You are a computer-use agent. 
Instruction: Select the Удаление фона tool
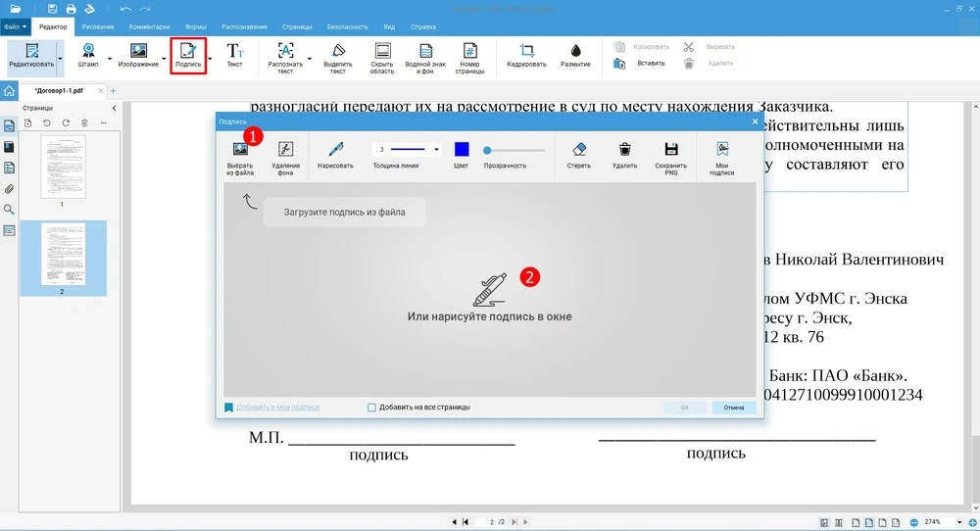coord(285,150)
